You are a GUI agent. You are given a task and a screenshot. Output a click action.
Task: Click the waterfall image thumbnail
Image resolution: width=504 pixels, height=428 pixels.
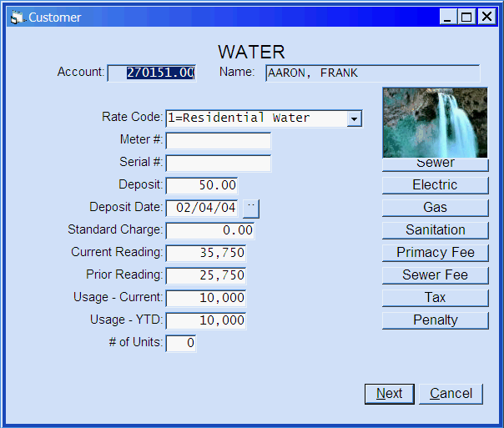point(435,122)
